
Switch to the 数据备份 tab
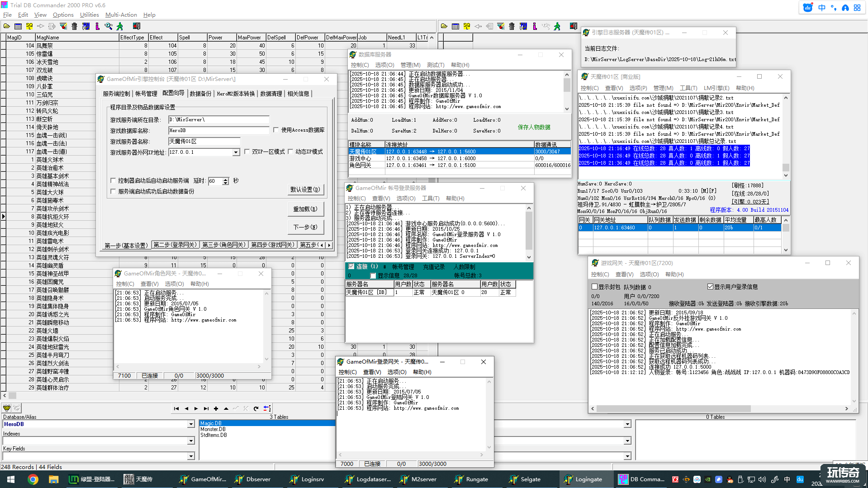coord(200,94)
